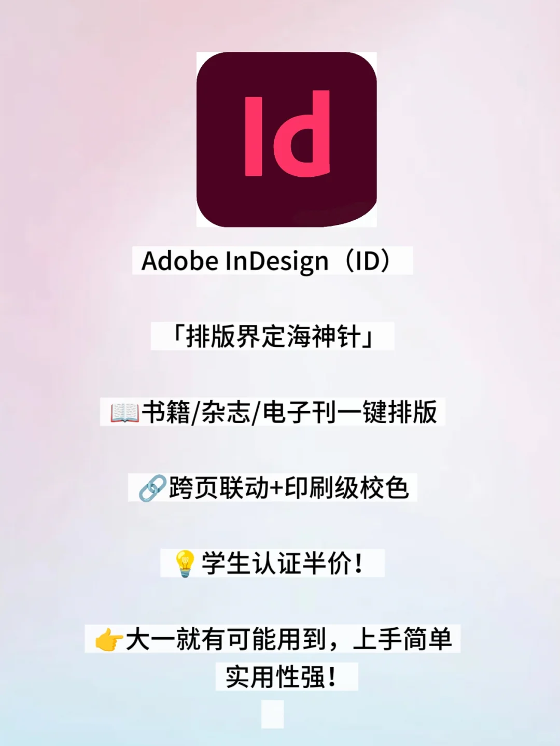Click the light bulb emoji icon

pyautogui.click(x=184, y=564)
